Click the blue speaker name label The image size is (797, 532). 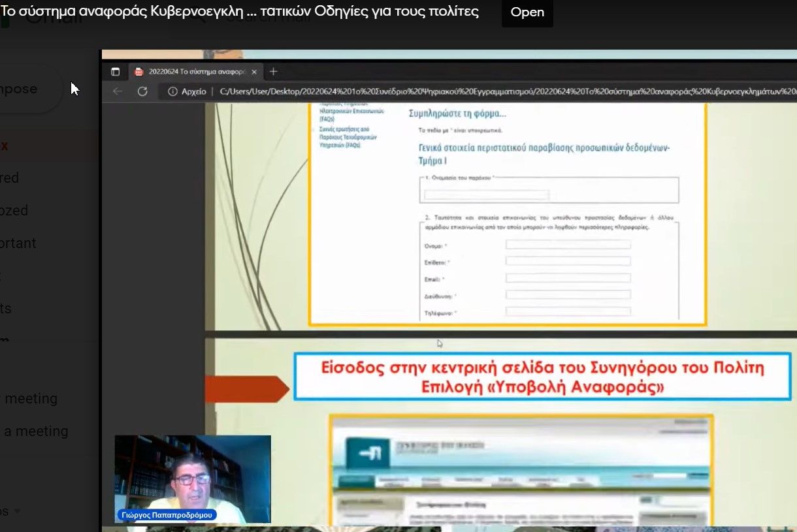pos(167,515)
